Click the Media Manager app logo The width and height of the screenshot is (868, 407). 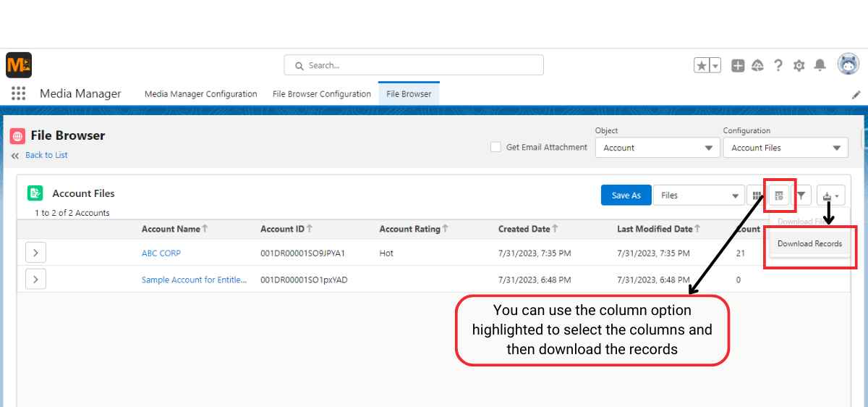[x=19, y=65]
